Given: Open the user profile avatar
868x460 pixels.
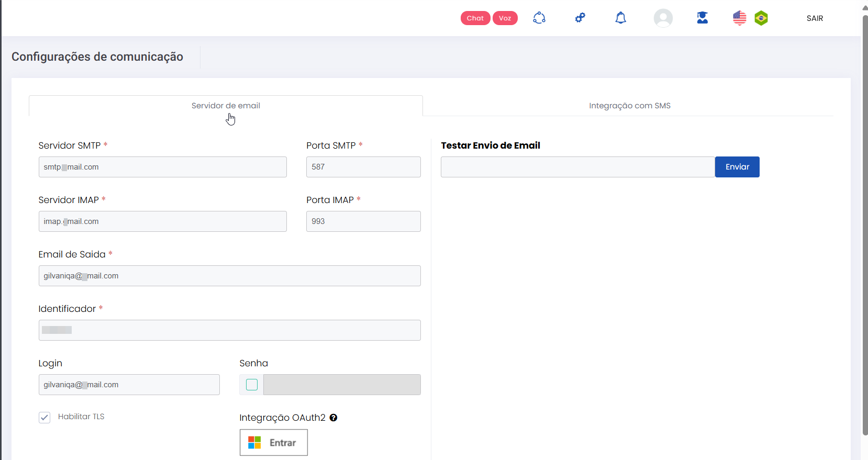Looking at the screenshot, I should [663, 18].
